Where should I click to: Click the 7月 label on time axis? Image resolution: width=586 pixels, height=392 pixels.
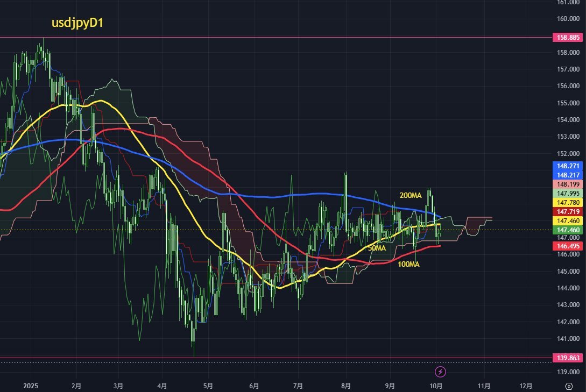pos(298,386)
